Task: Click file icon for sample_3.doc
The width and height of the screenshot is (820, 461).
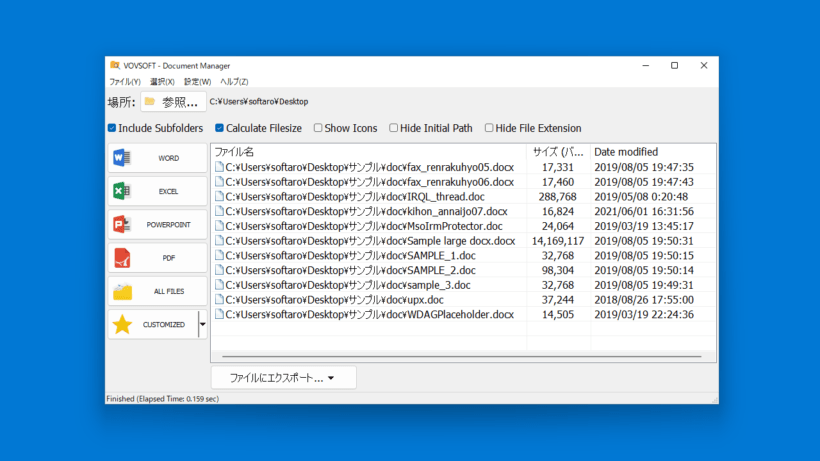Action: click(219, 284)
